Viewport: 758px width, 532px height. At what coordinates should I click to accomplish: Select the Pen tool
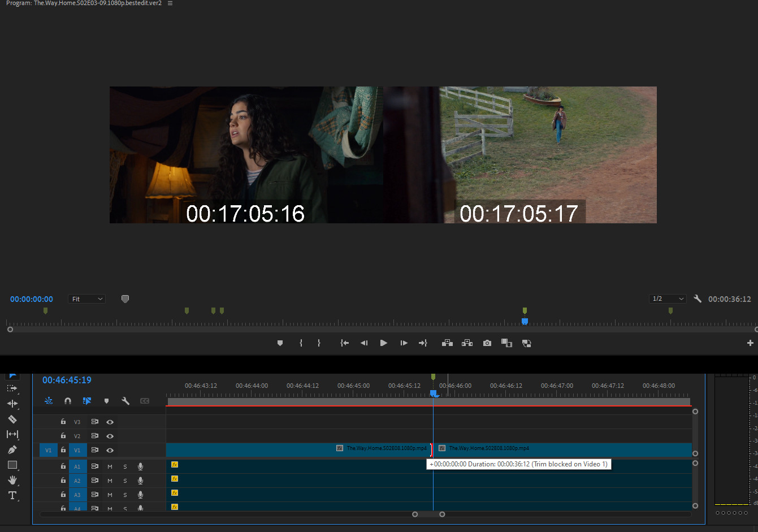(x=12, y=450)
